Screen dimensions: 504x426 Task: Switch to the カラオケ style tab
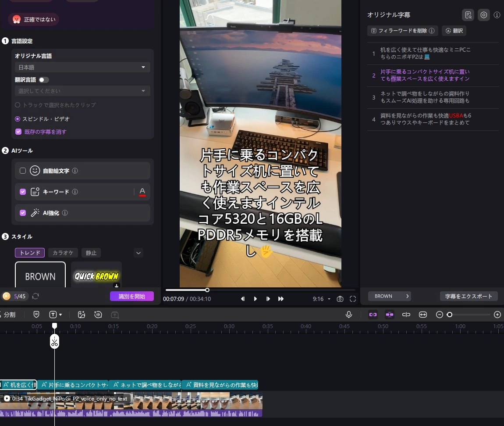point(63,253)
